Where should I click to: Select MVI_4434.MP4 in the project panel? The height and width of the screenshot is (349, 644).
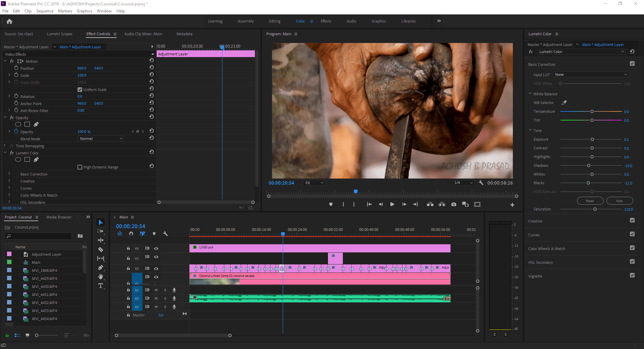pos(44,319)
